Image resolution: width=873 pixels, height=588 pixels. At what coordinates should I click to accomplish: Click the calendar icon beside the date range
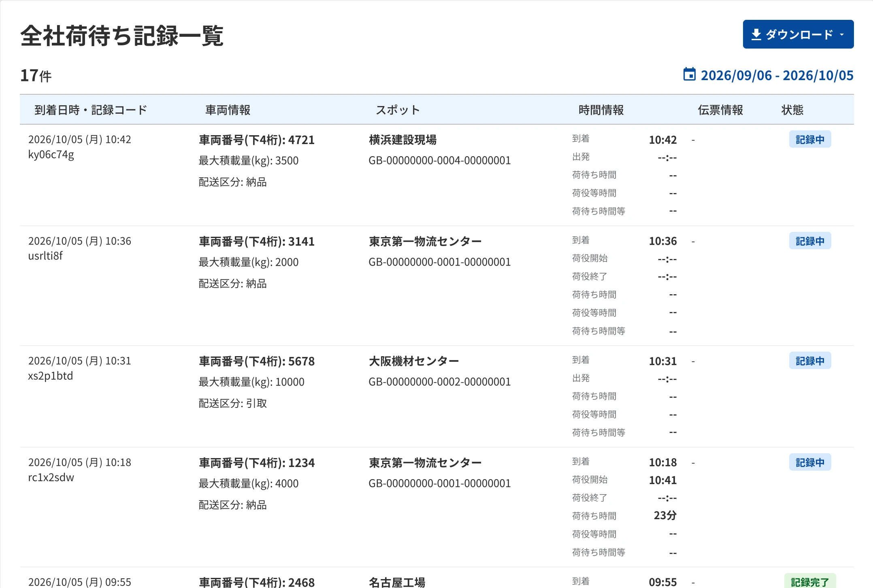[689, 74]
